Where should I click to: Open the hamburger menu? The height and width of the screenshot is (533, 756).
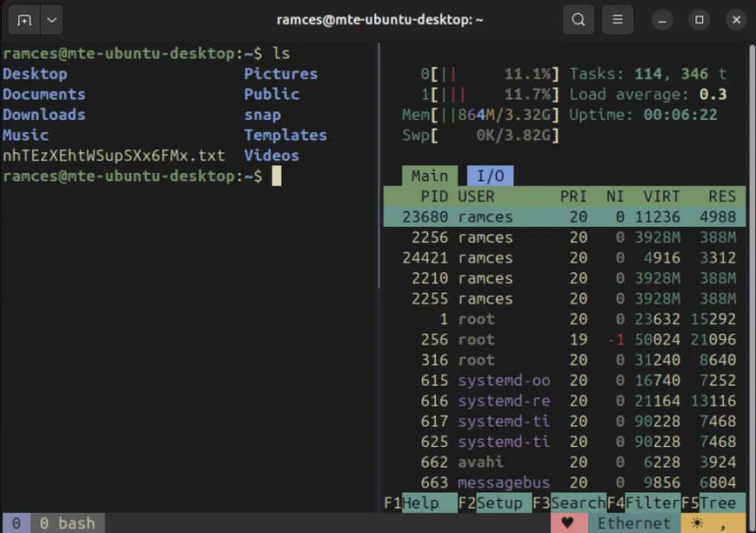click(x=617, y=19)
